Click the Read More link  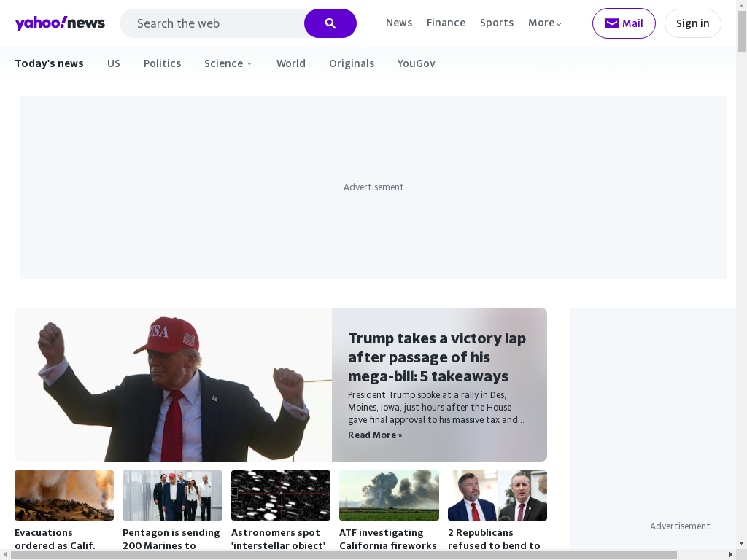pyautogui.click(x=375, y=435)
